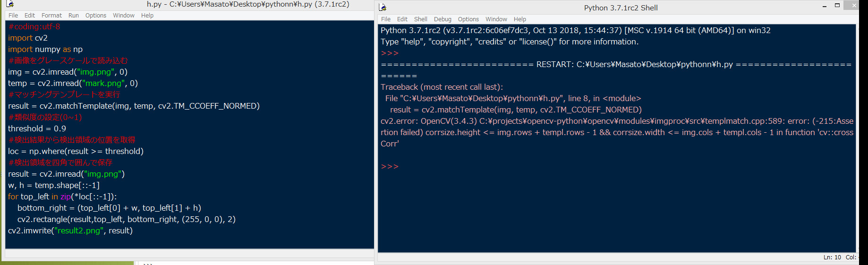
Task: Open the Debug menu in Python Shell
Action: [443, 19]
